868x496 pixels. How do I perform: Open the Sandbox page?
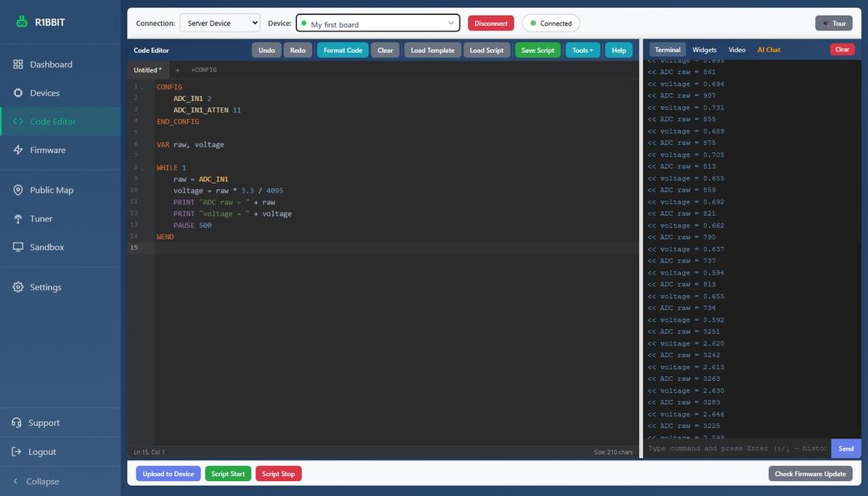(x=60, y=247)
